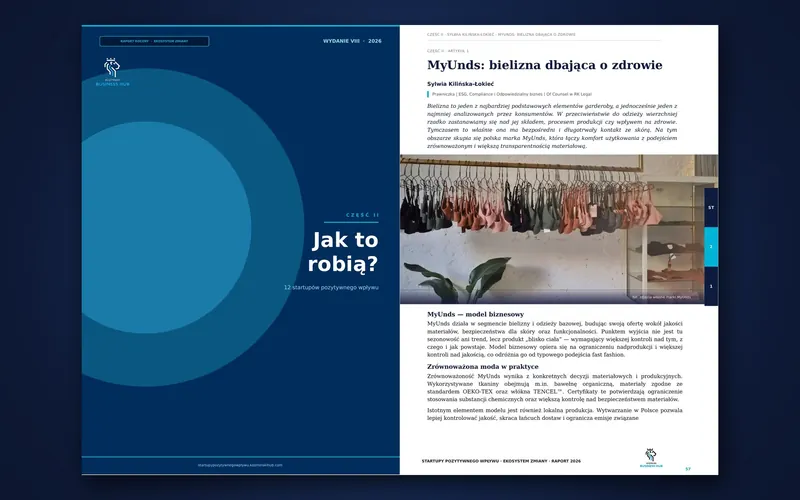Viewport: 800px width, 500px height.
Task: Select the "1" side tab
Action: coord(711,286)
